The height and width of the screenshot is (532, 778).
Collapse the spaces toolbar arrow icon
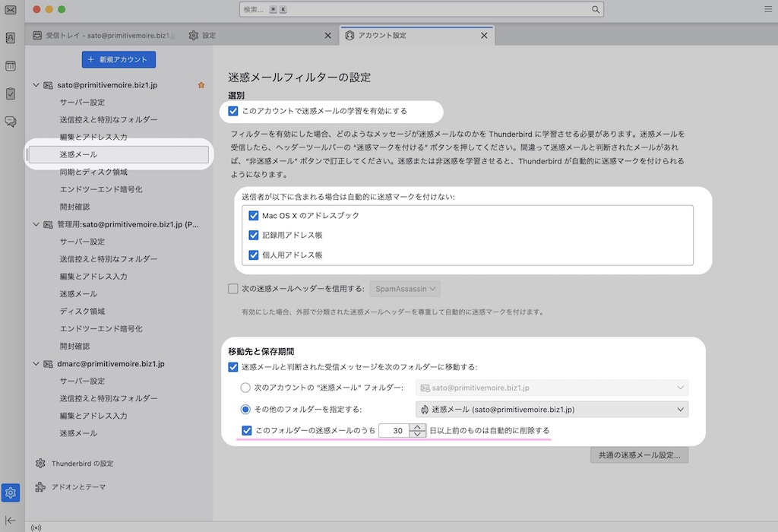(11, 520)
